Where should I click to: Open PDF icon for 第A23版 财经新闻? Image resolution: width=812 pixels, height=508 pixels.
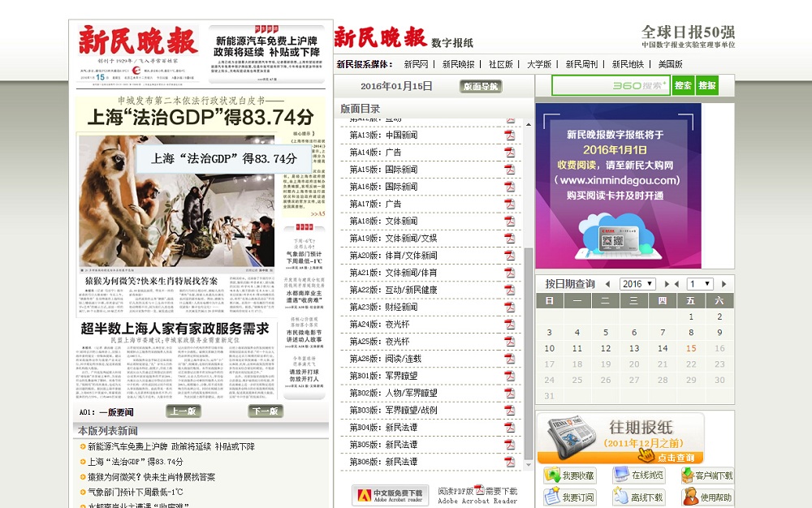(510, 307)
